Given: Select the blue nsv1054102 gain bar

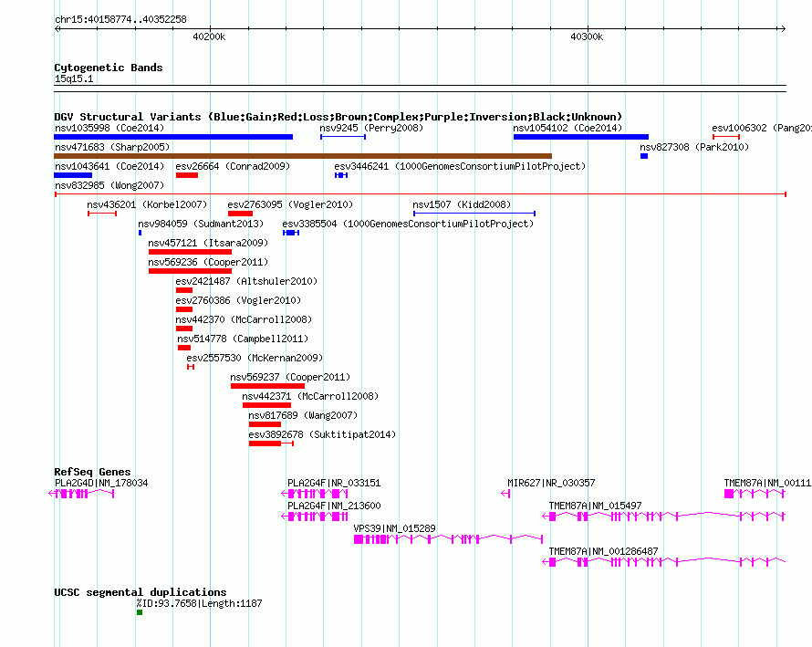Looking at the screenshot, I should [x=581, y=137].
